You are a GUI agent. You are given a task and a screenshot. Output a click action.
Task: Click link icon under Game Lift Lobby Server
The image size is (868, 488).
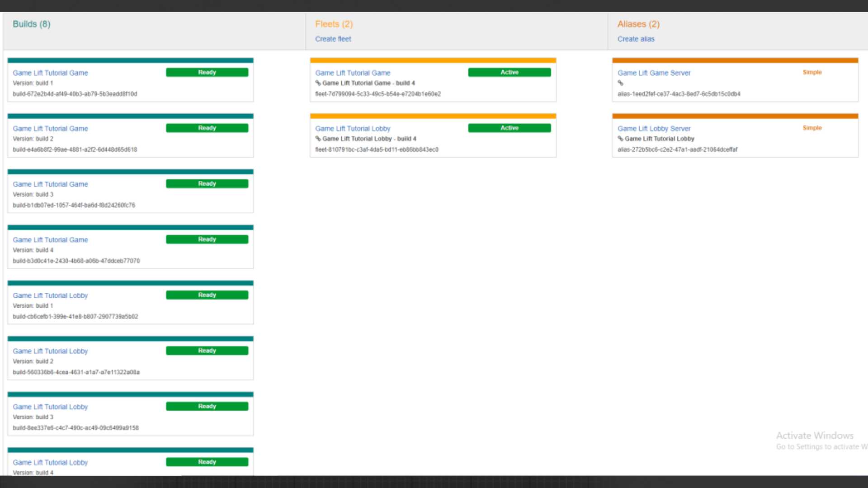(x=620, y=139)
